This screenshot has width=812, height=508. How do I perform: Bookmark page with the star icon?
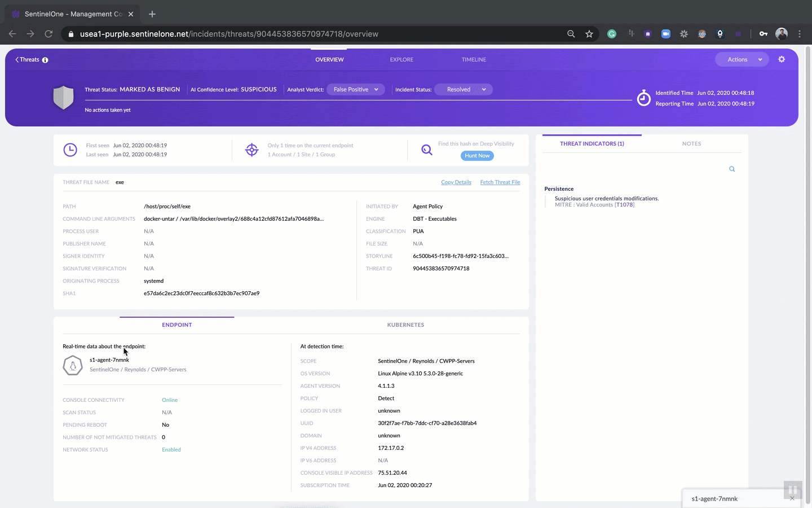(589, 34)
